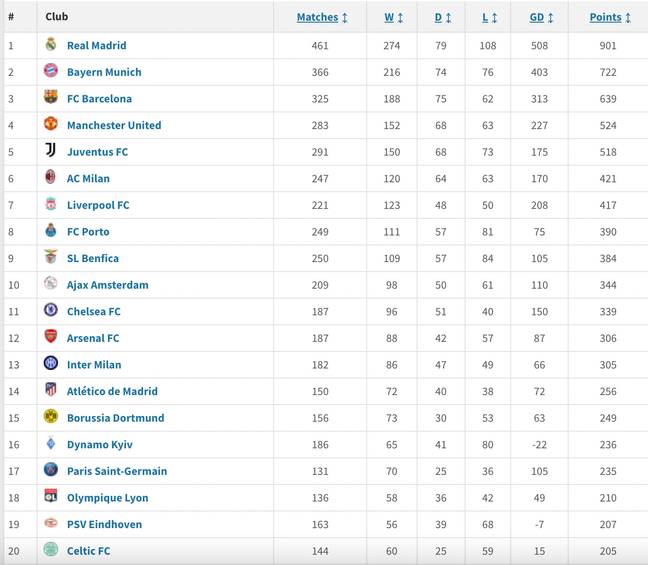The image size is (648, 565).
Task: Click the Olympique Lyon crest icon
Action: click(x=51, y=496)
